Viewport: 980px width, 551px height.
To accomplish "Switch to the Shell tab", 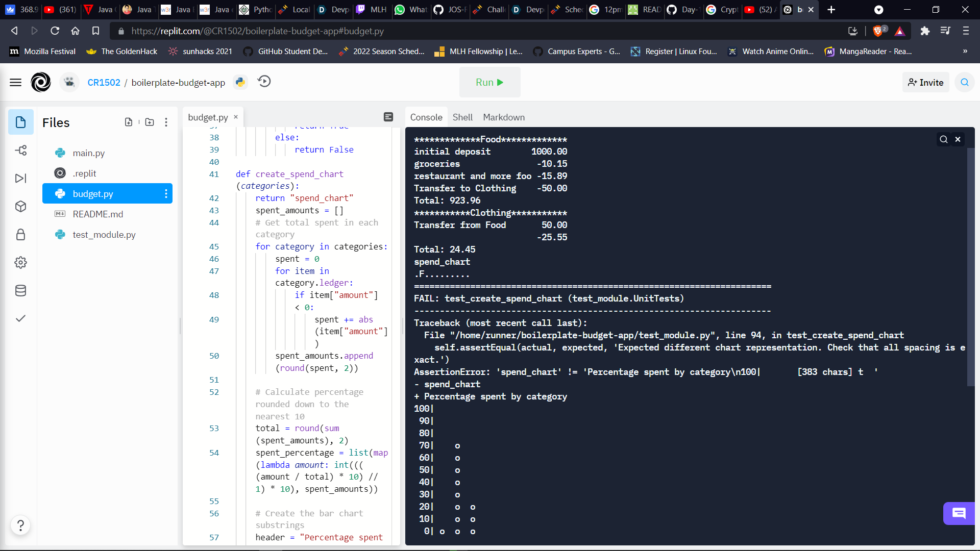I will [462, 117].
